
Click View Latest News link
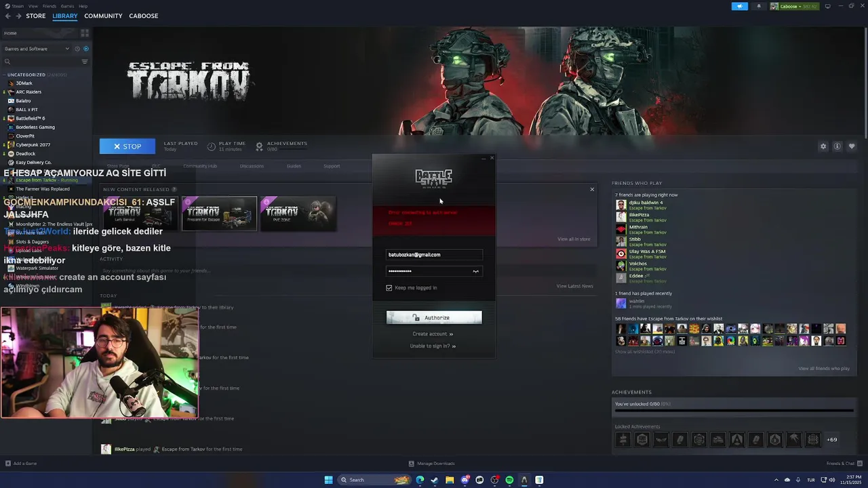coord(575,286)
